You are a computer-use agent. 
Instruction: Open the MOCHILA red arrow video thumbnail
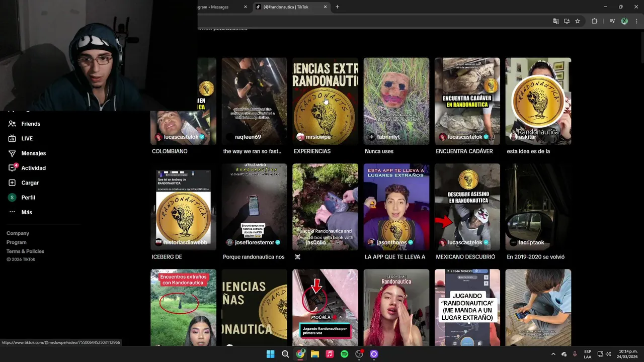[326, 308]
